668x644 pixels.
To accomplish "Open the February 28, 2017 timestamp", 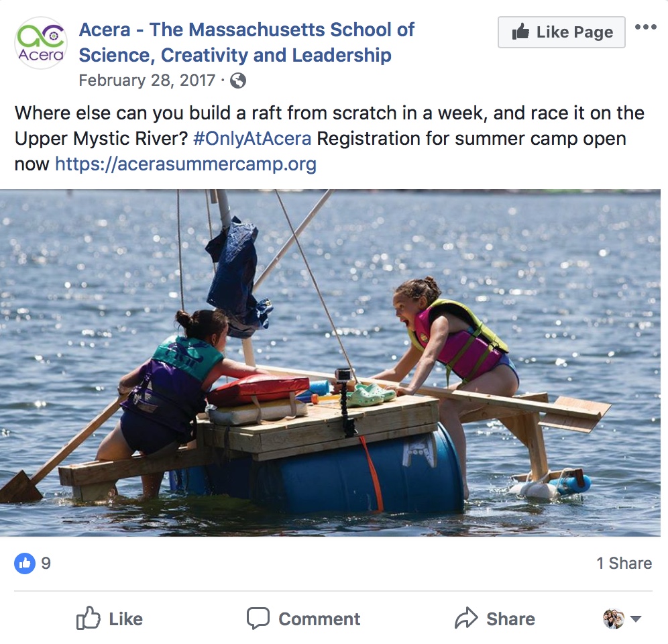I will click(147, 81).
